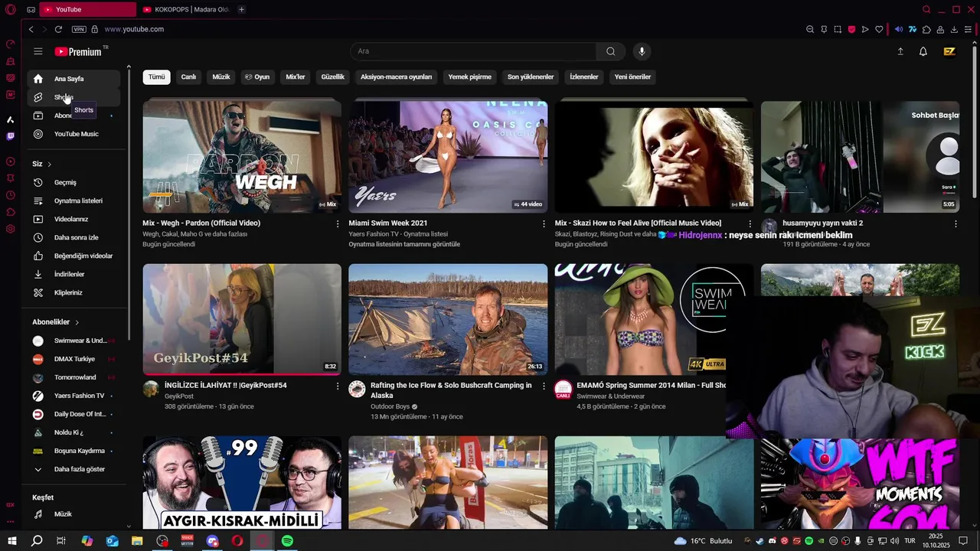Open options for İNGİLİZCE İLAHİYAT video

pos(338,386)
